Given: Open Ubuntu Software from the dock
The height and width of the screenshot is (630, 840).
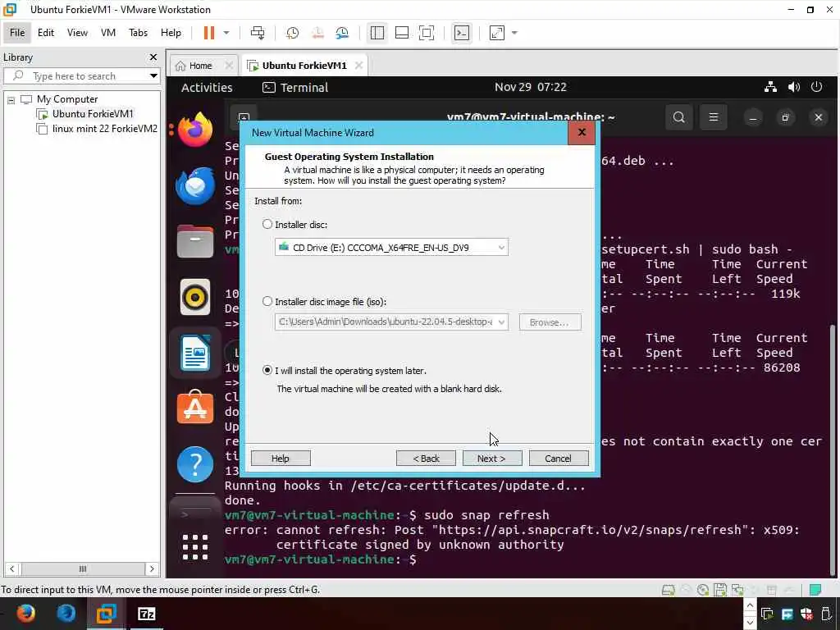Looking at the screenshot, I should coord(195,409).
